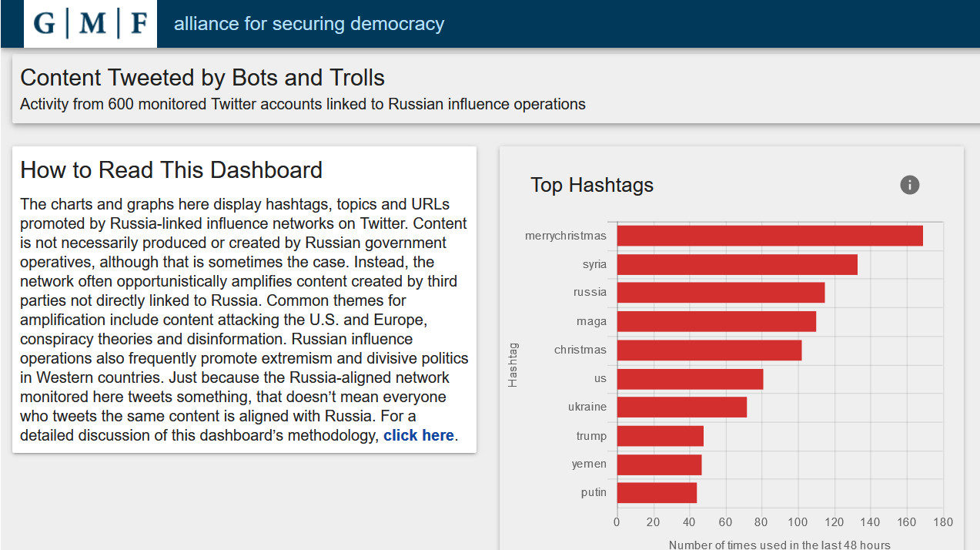This screenshot has width=980, height=550.
Task: Click the 'maga' axis label
Action: click(592, 321)
